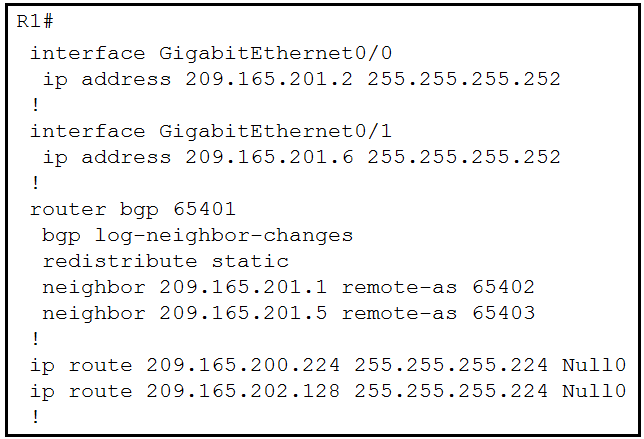The image size is (644, 439).
Task: Click the redistribute static command
Action: [x=166, y=261]
